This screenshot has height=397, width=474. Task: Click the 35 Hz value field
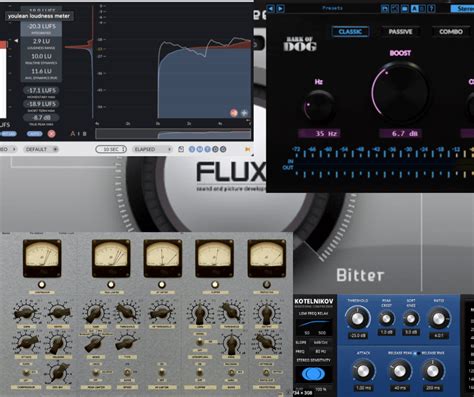pos(319,134)
